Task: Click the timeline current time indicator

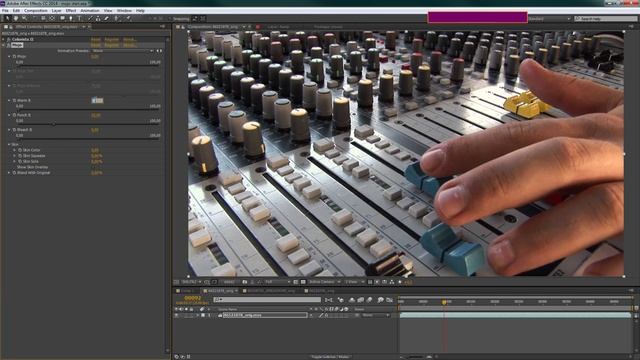Action: [x=444, y=302]
